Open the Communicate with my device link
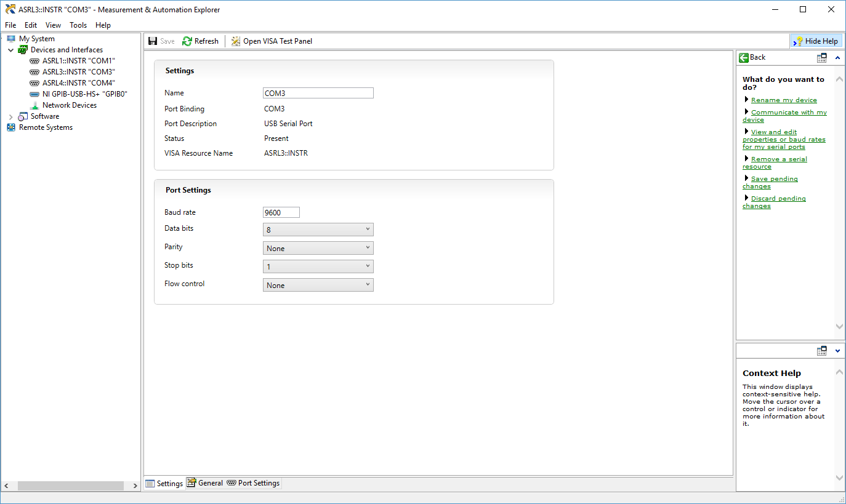 pos(784,116)
